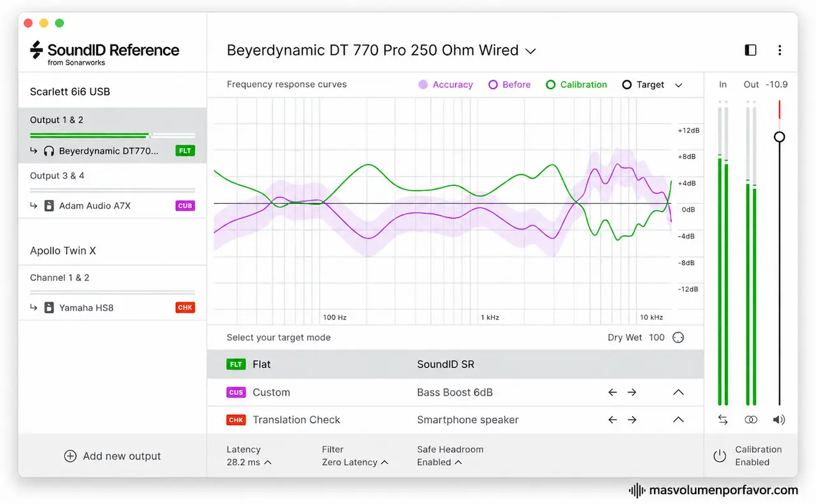
Task: Click the Bass Boost 6dB preset name
Action: coord(455,392)
